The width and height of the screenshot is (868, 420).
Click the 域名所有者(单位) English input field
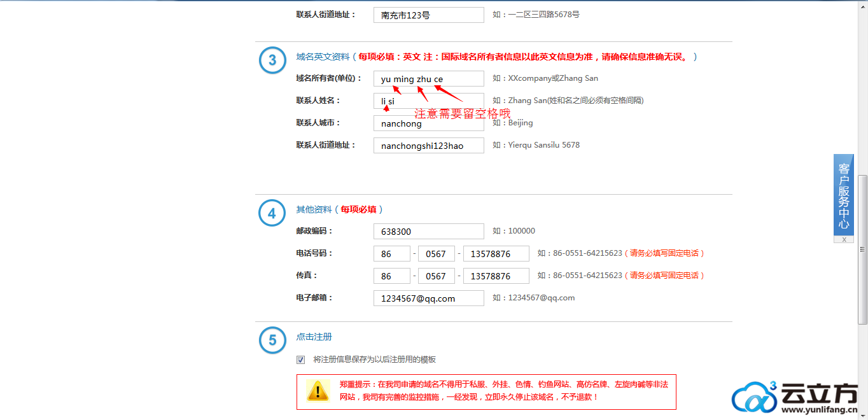pyautogui.click(x=428, y=79)
